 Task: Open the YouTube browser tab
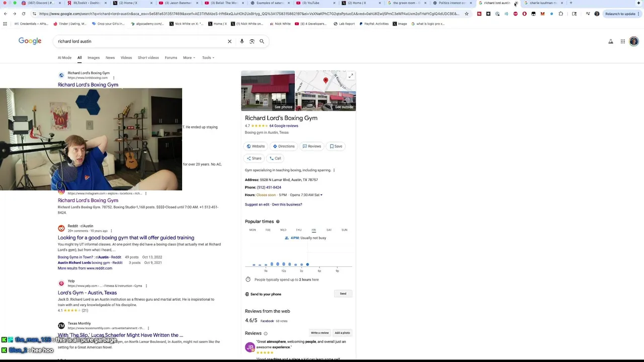click(x=314, y=3)
